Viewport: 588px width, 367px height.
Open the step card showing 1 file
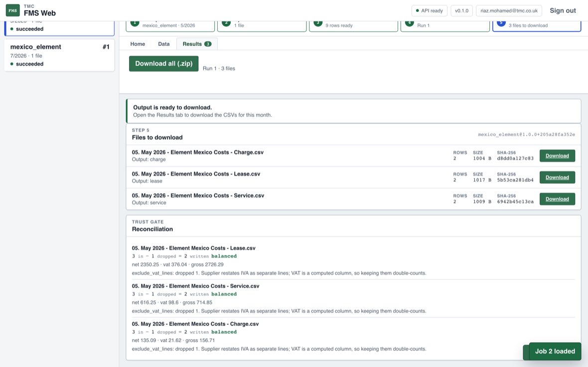(262, 25)
